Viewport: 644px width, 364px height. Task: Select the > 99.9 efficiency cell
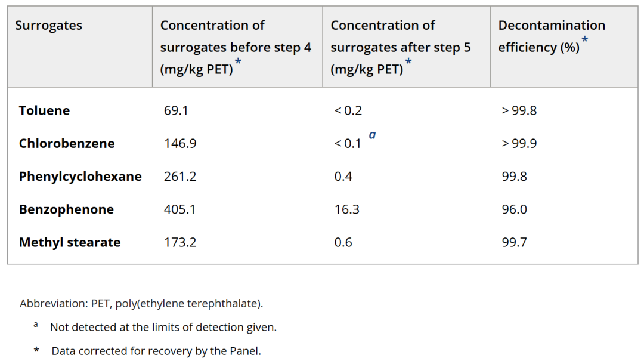point(519,143)
